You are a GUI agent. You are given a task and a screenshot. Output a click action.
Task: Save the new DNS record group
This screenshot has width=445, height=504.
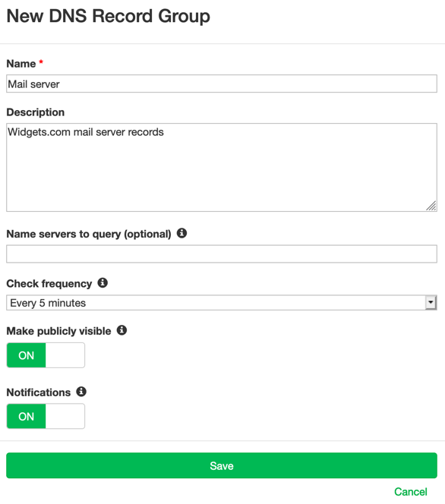pyautogui.click(x=222, y=466)
